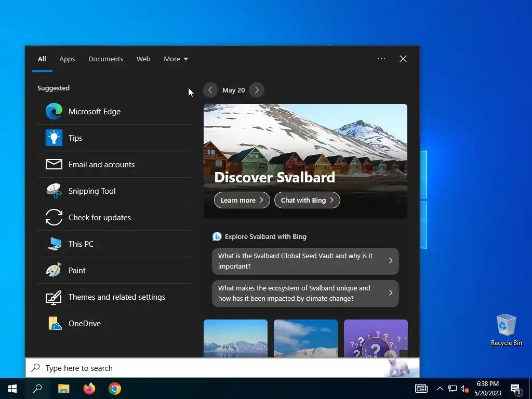Click the Tips lightbulb icon
The width and height of the screenshot is (532, 399).
click(54, 138)
